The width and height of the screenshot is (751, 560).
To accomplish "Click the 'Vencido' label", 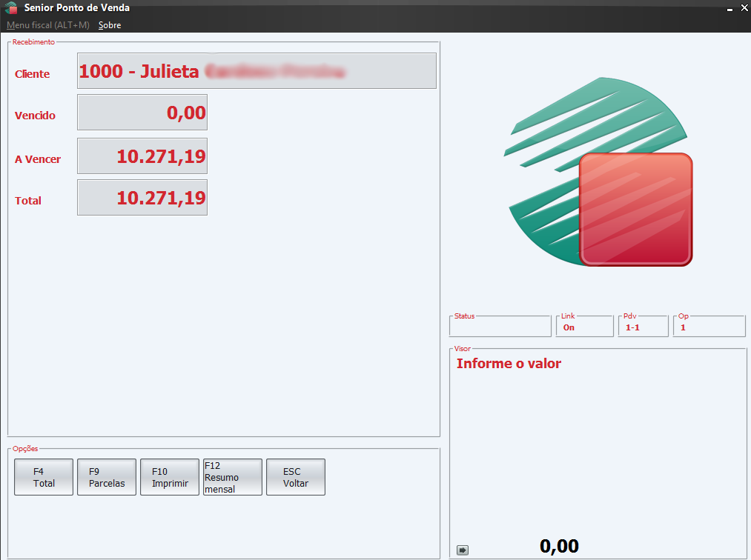I will tap(35, 116).
